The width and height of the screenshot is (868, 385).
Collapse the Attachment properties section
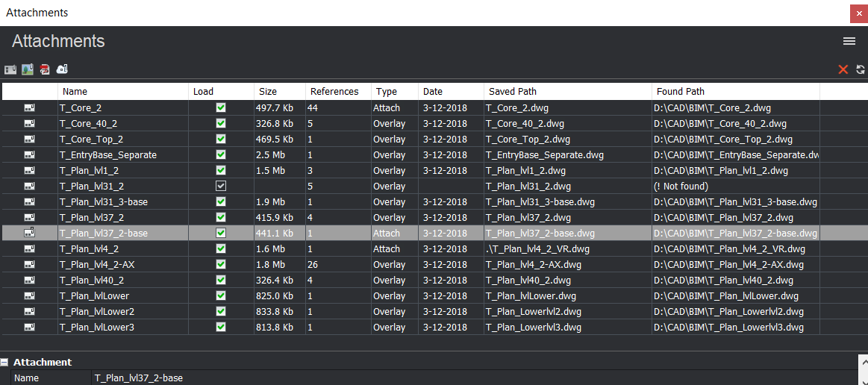point(4,363)
